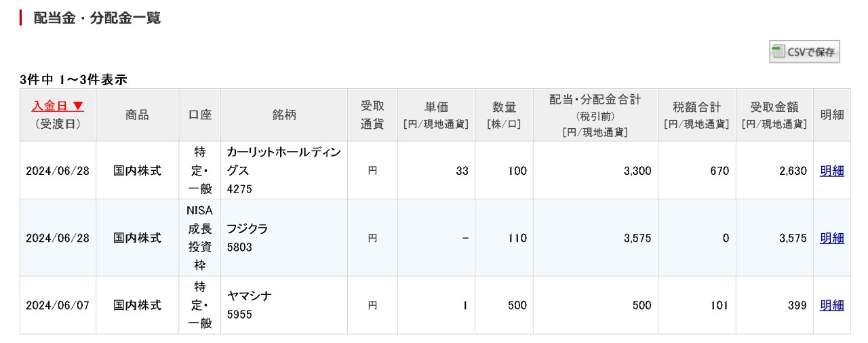This screenshot has width=868, height=343.
Task: Click the 受取金額 column header
Action: (774, 115)
